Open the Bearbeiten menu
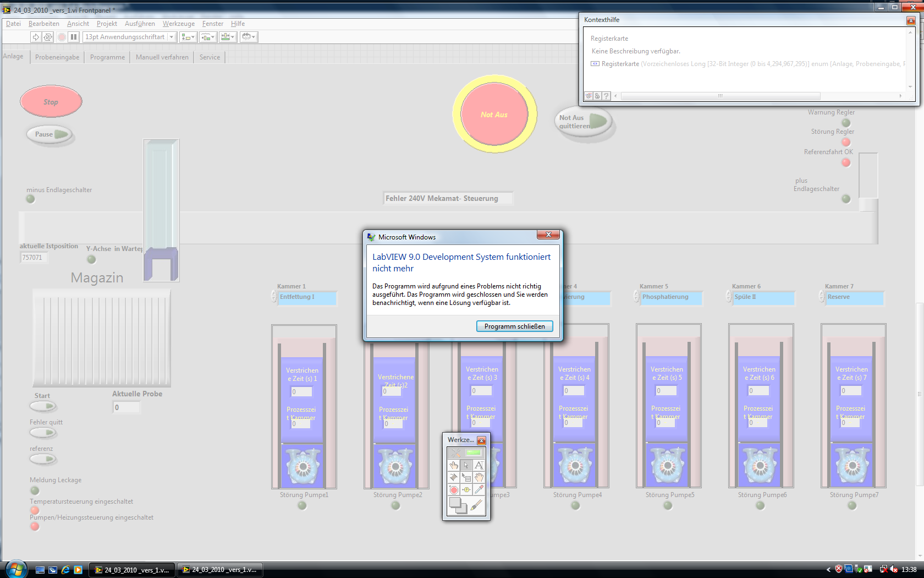Screen dimensions: 924x578 (44, 24)
